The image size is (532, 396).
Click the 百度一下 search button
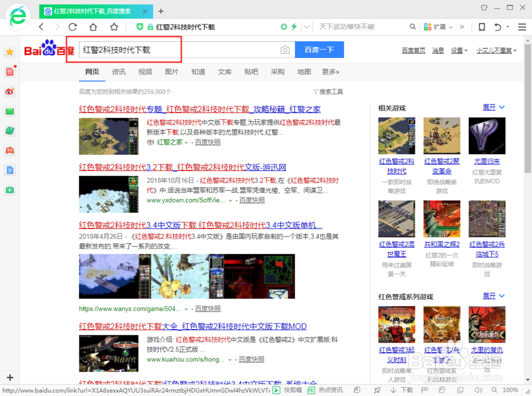(x=319, y=49)
